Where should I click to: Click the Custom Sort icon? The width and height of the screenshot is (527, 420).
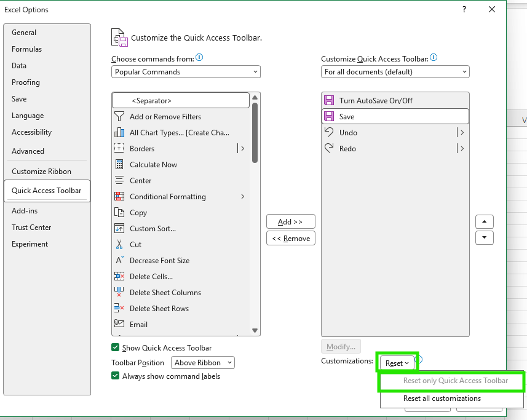click(x=119, y=229)
